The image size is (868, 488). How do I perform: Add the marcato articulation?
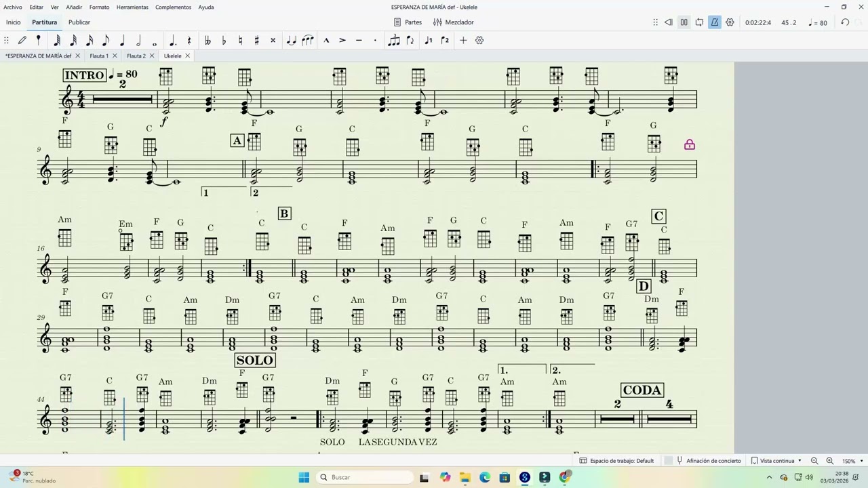326,41
